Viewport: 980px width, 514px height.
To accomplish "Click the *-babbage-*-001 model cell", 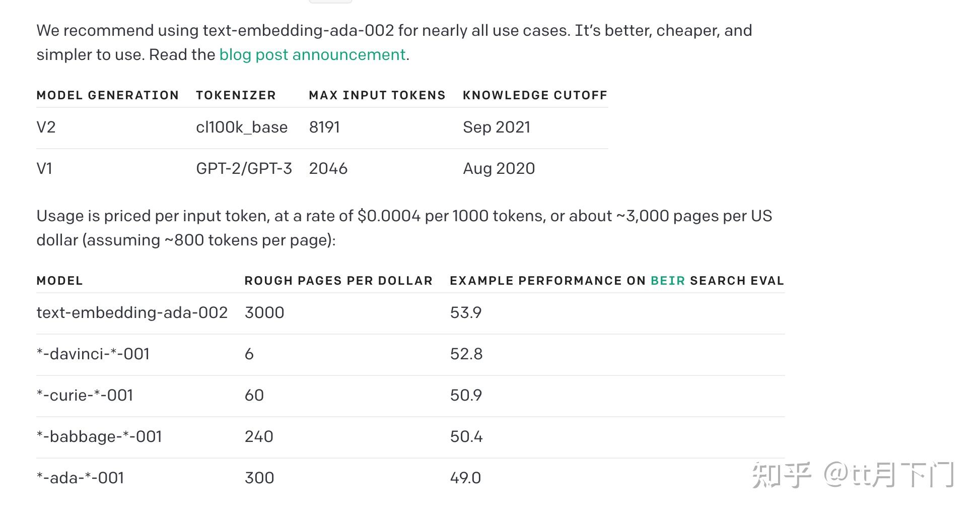I will click(x=99, y=436).
